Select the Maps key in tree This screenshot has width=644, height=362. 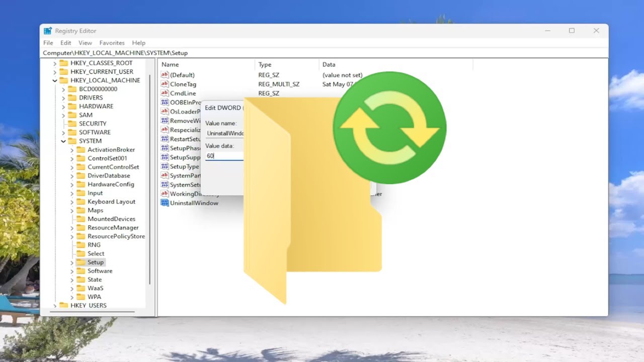[x=95, y=210]
